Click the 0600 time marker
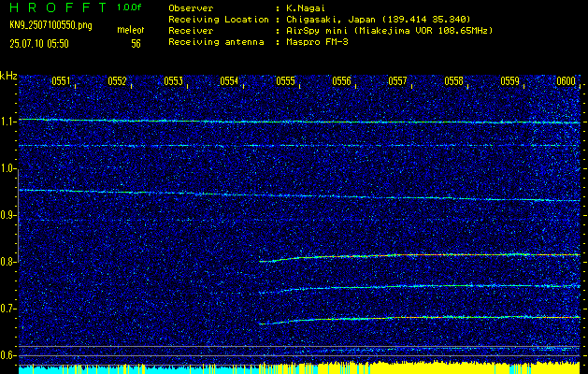588x374 pixels. pyautogui.click(x=566, y=81)
